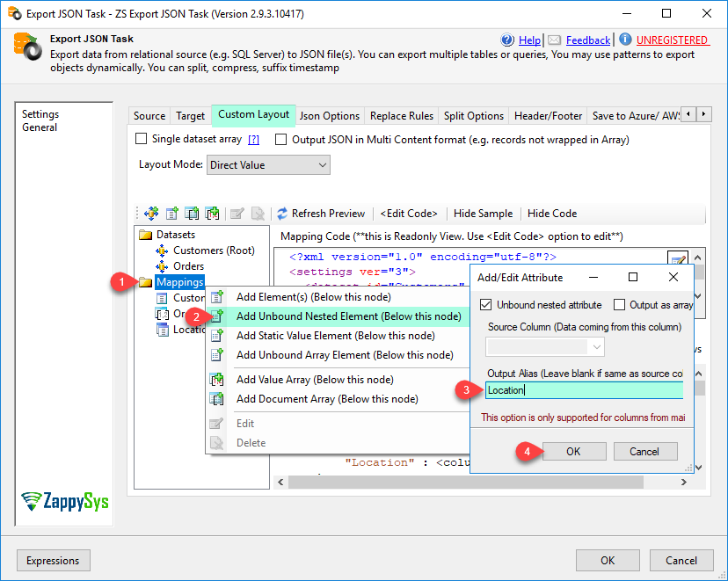728x581 pixels.
Task: Click the Location mapping node icon
Action: pyautogui.click(x=163, y=330)
